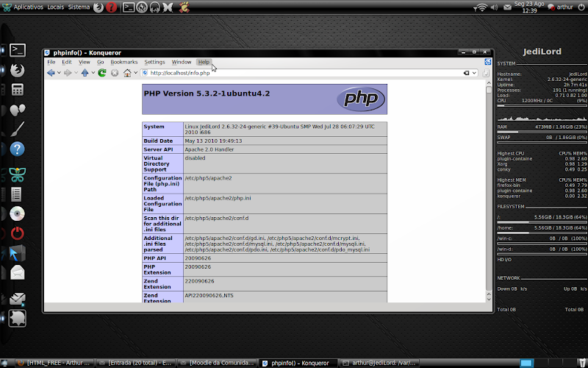Expand the Forward history dropdown arrow

[76, 73]
